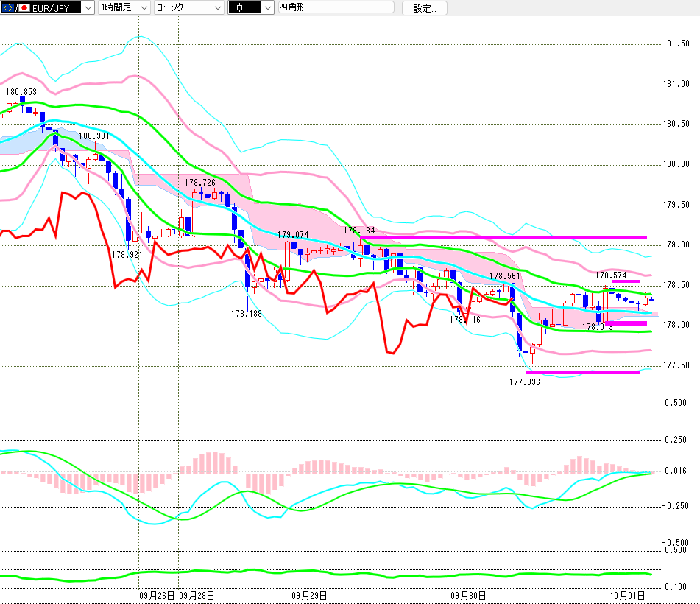Select the 09月28日 date label
700x604 pixels.
pyautogui.click(x=197, y=595)
